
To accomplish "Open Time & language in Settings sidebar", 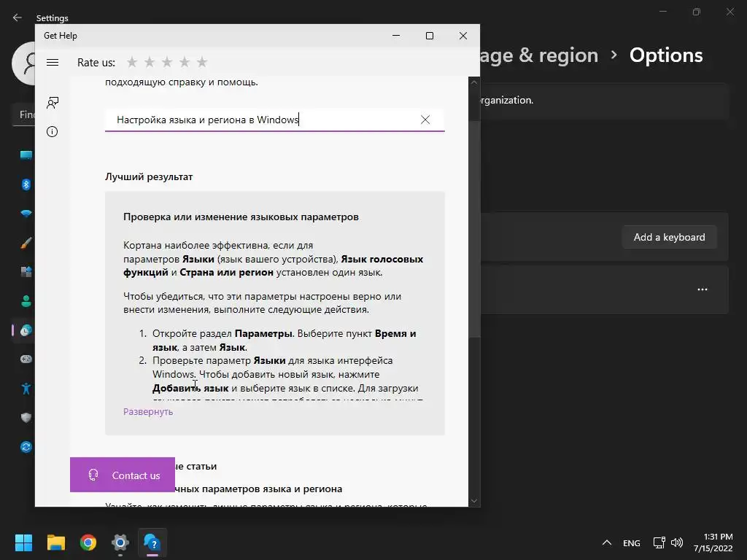I will 26,330.
